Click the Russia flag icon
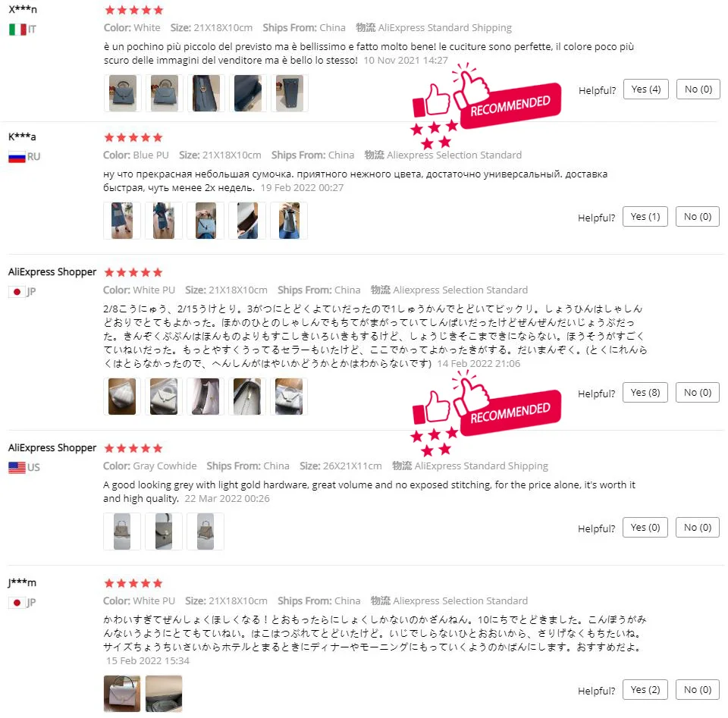Image resolution: width=728 pixels, height=718 pixels. 17,157
